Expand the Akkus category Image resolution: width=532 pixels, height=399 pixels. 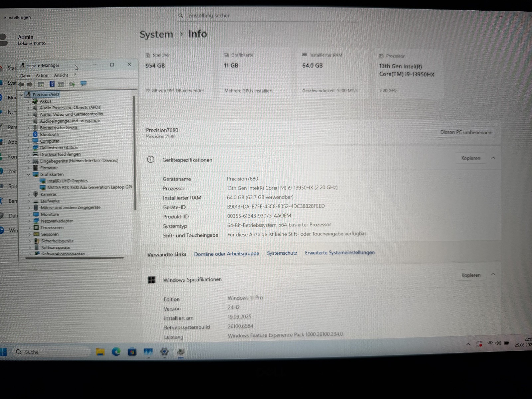tap(28, 101)
